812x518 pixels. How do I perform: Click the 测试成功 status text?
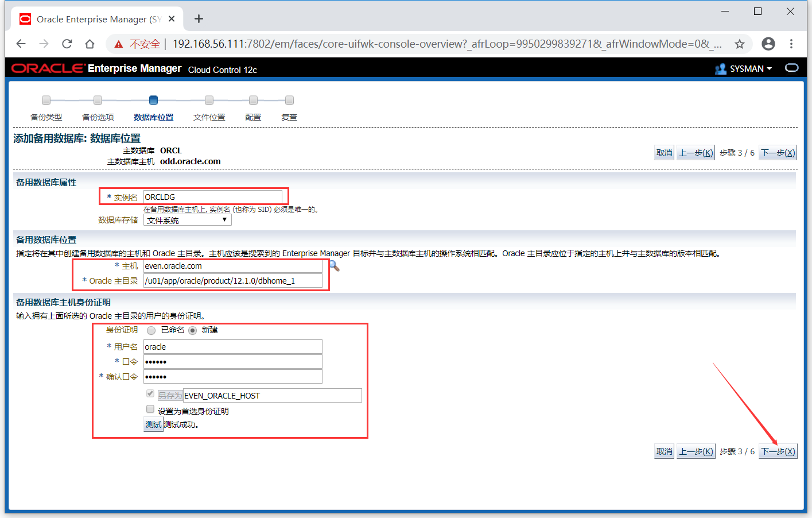[181, 425]
